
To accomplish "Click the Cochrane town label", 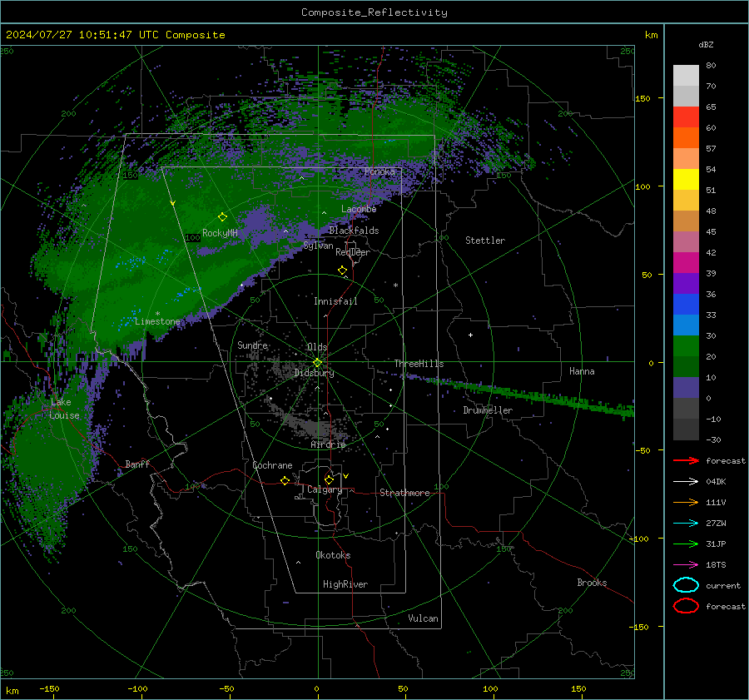I will [x=272, y=465].
